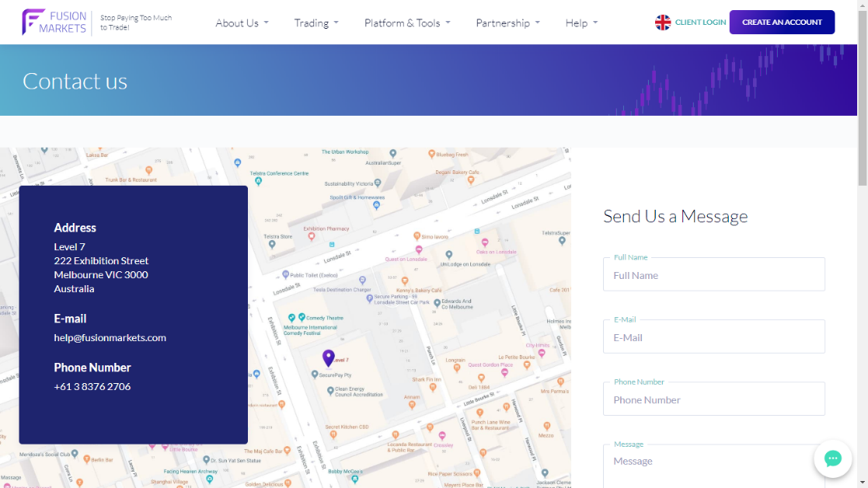Viewport: 868px width, 488px height.
Task: Focus the E-Mail input field
Action: pyautogui.click(x=713, y=336)
